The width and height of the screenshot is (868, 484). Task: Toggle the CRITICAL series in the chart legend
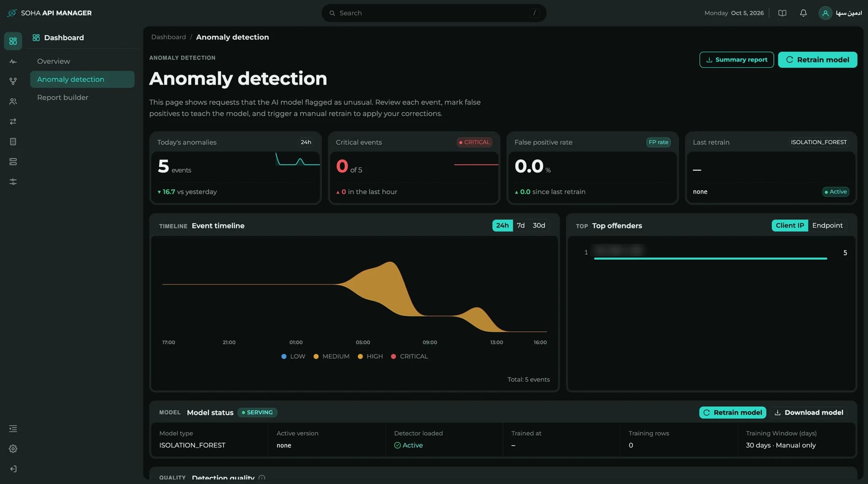pos(409,356)
